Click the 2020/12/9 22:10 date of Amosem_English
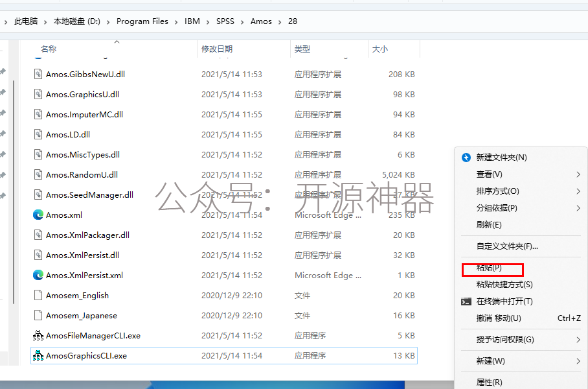 pos(232,296)
